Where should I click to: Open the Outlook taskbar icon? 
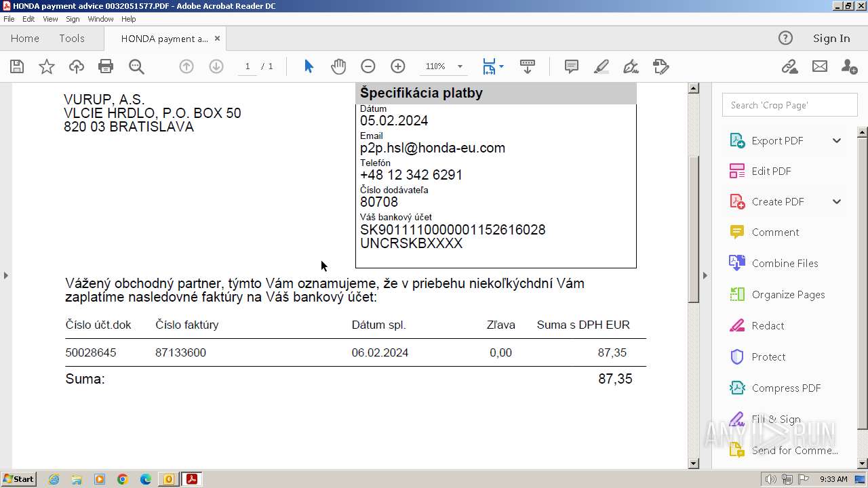click(168, 479)
